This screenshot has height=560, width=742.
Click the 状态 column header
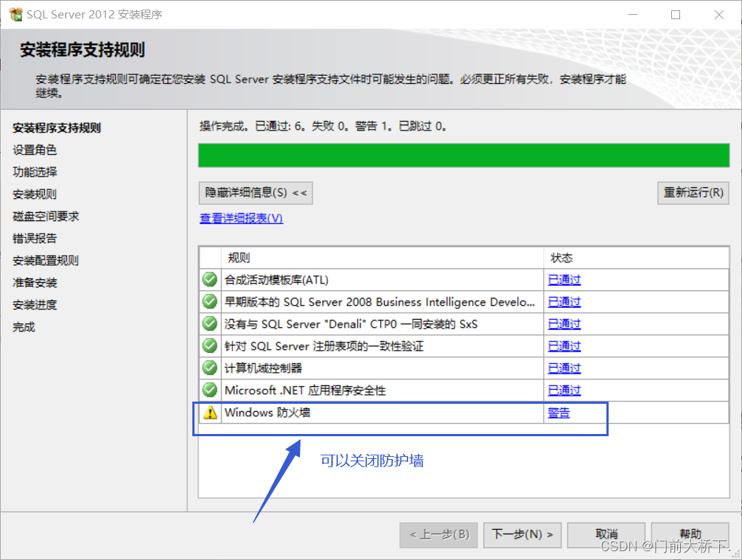(x=636, y=257)
